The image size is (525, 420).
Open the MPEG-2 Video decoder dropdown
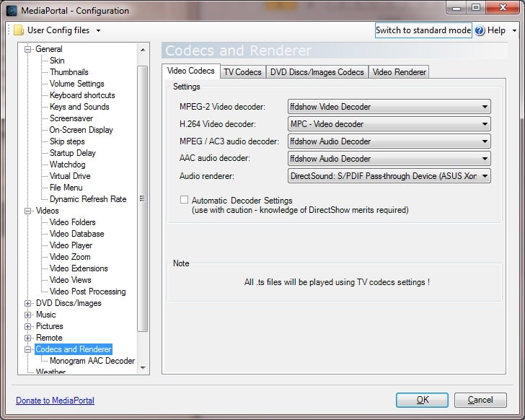389,107
